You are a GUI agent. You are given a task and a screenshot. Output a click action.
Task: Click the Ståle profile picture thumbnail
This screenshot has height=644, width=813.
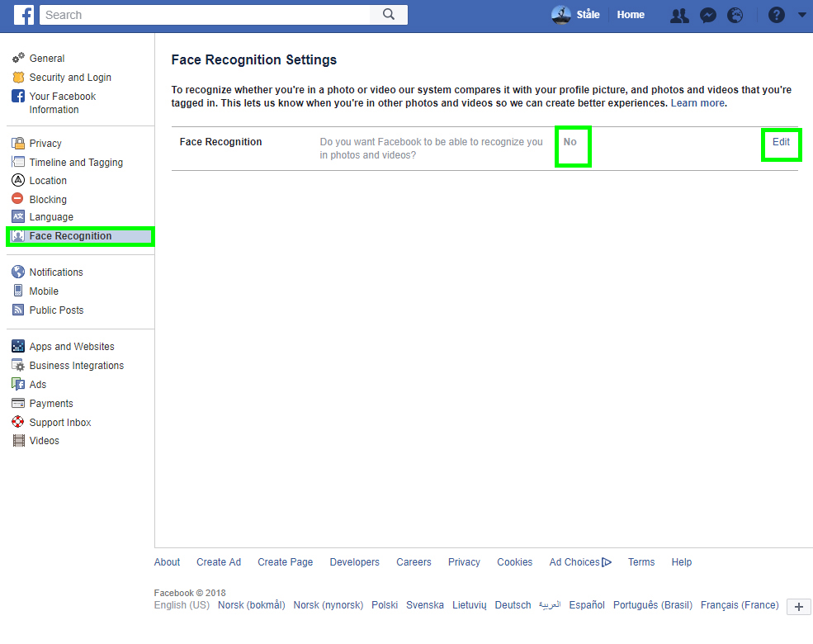click(x=561, y=15)
